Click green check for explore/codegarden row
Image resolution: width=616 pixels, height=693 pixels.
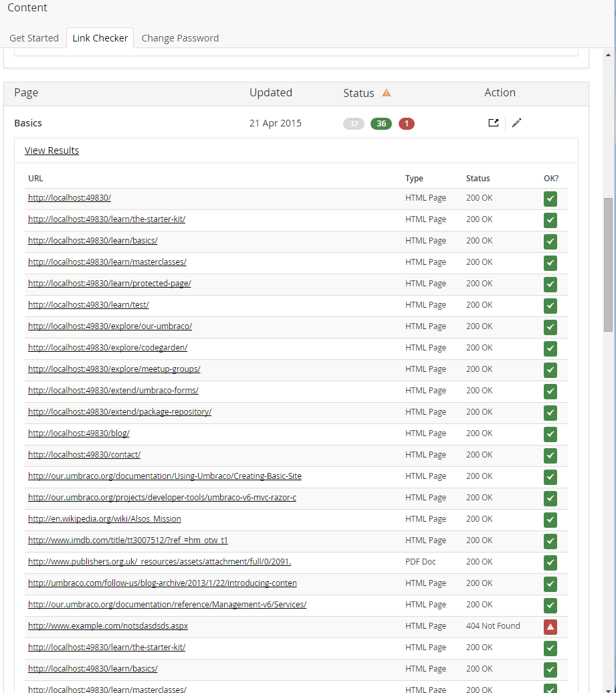point(550,349)
